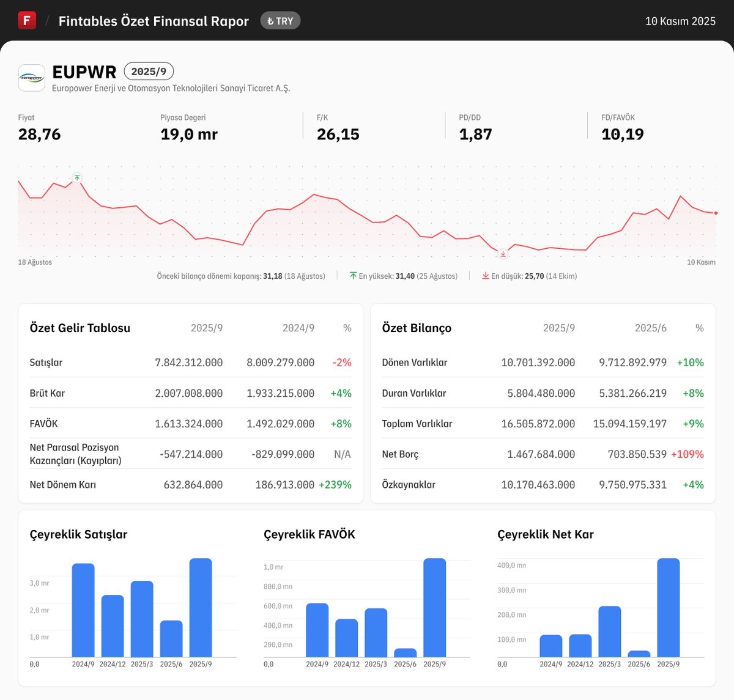Toggle the 2025/9 column in Özet Gelir Tablosu
This screenshot has width=734, height=700.
pyautogui.click(x=207, y=328)
